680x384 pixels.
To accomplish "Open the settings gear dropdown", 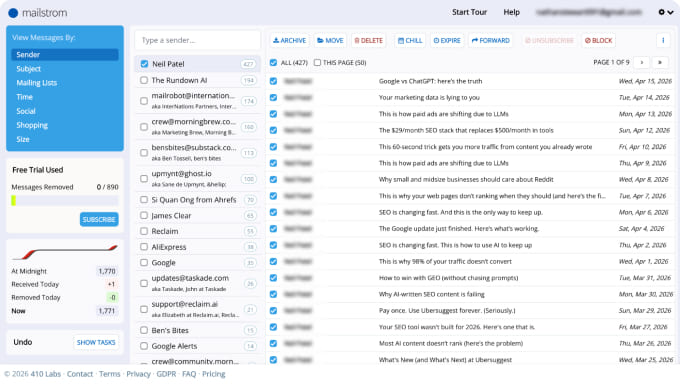I will tap(666, 12).
